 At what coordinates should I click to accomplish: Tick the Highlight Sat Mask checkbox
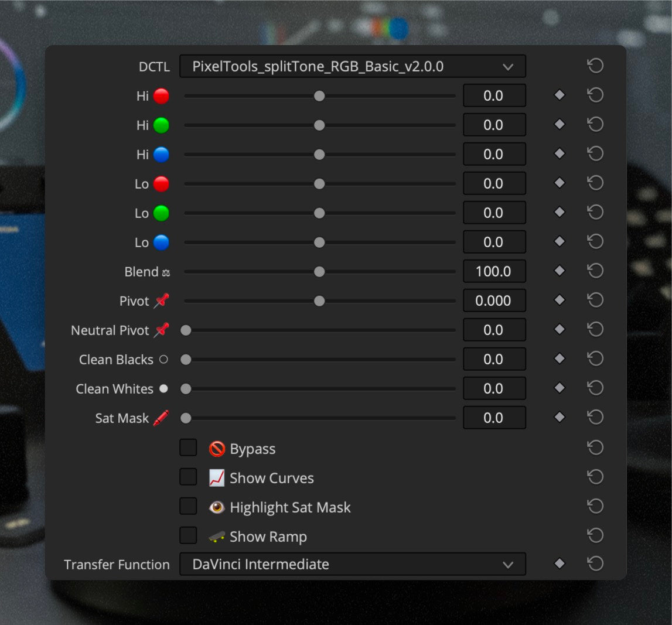click(x=188, y=507)
